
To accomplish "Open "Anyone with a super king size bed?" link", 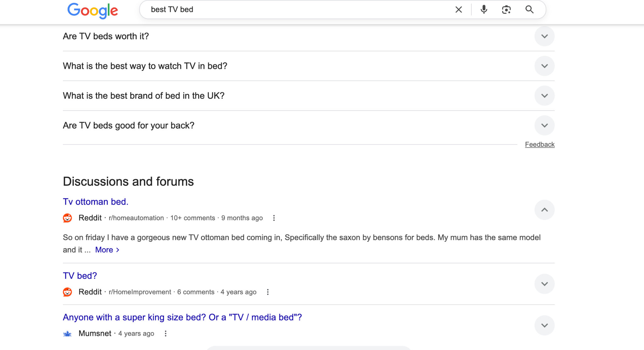I will pyautogui.click(x=182, y=317).
